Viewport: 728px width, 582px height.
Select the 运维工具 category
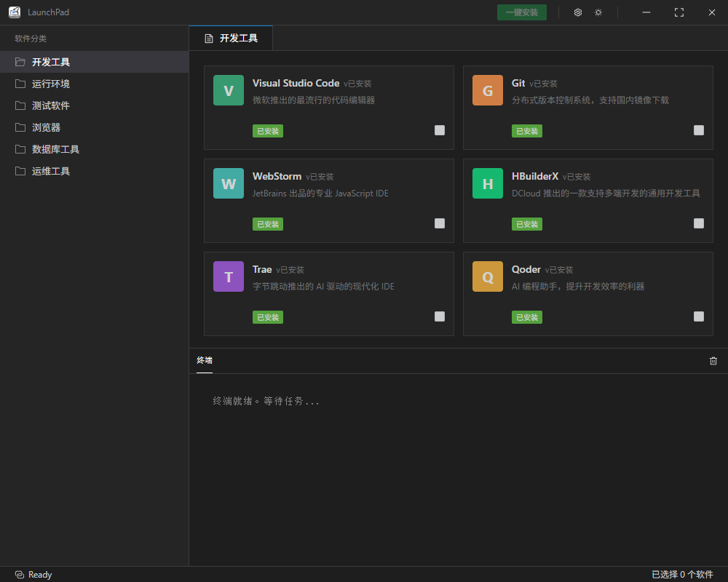tap(94, 171)
